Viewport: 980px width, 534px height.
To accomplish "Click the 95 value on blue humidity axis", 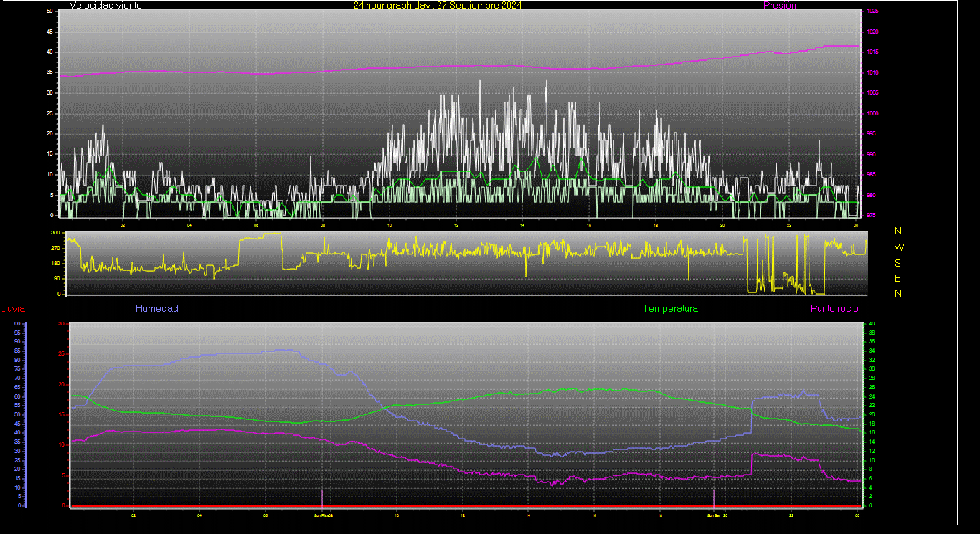I will [x=17, y=333].
